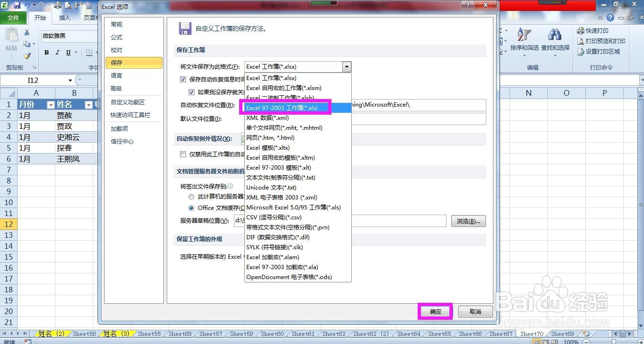The image size is (644, 344).
Task: Switch to Sheet70 worksheet tab
Action: click(x=532, y=334)
